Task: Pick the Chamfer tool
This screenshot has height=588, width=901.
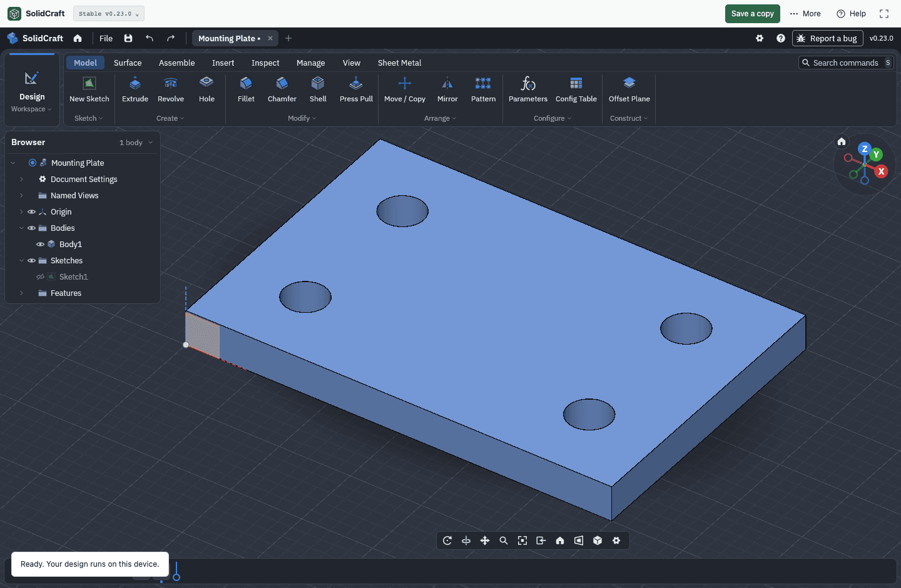Action: 282,89
